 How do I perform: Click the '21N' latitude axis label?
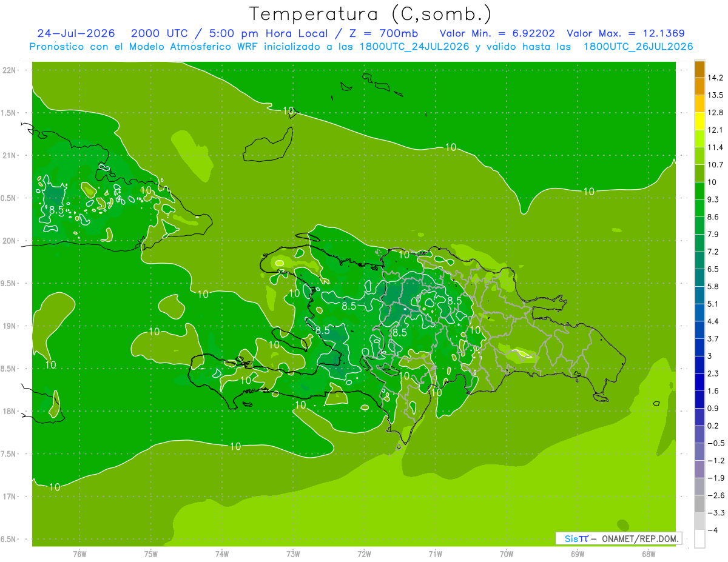(x=10, y=155)
